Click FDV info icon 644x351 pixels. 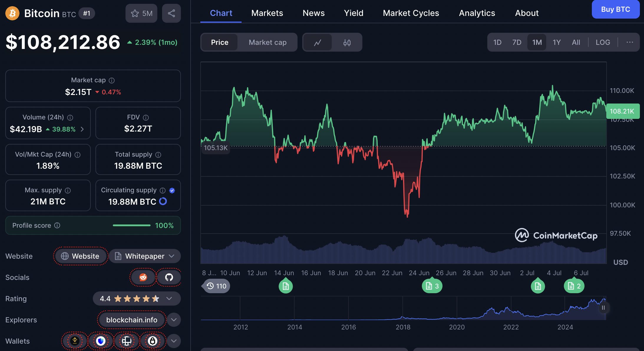146,117
